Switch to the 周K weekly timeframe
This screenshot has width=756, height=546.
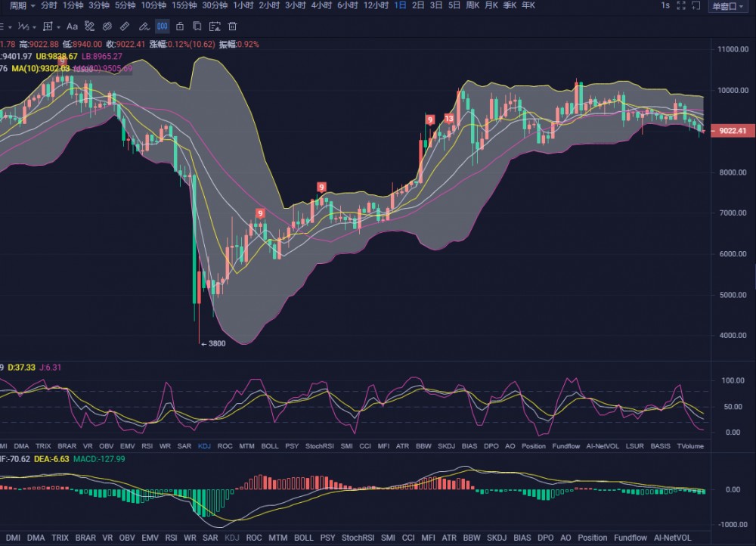[472, 5]
